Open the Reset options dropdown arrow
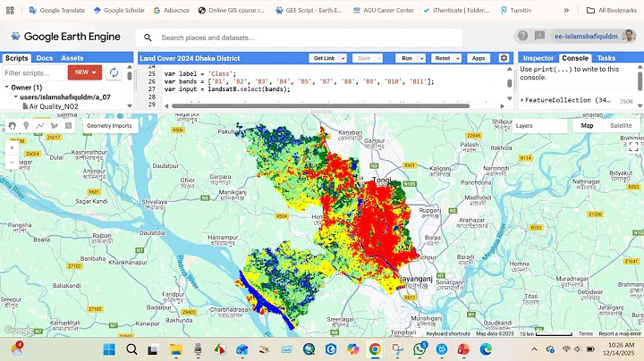644x361 pixels. [458, 58]
